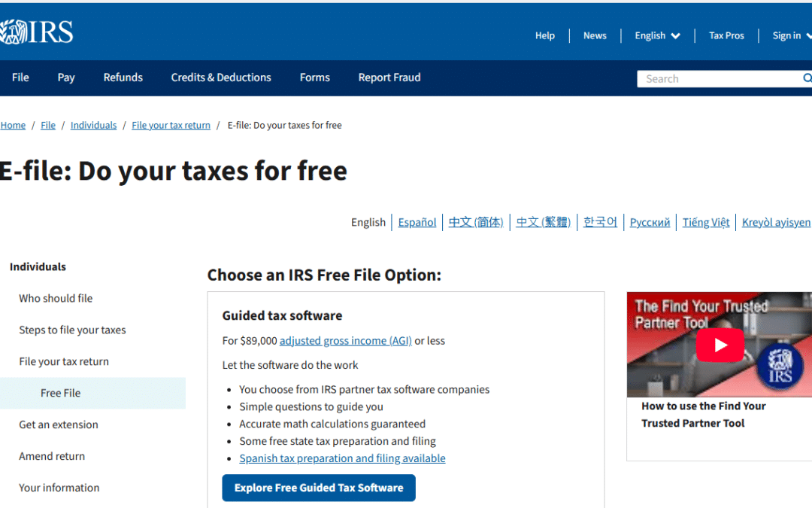Open the News link

595,36
